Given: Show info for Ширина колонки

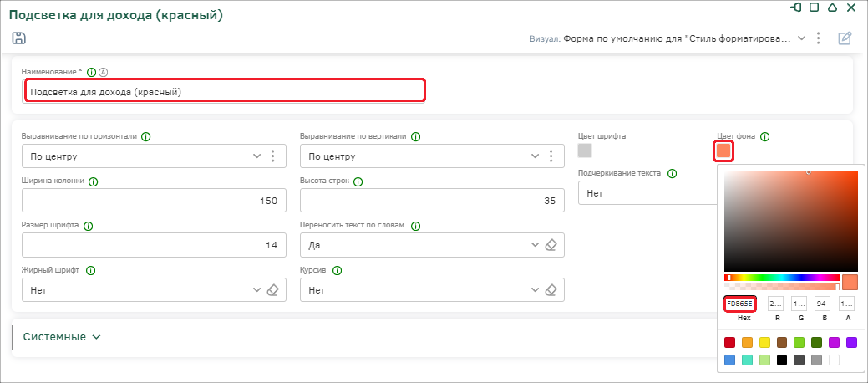Looking at the screenshot, I should coord(94,182).
